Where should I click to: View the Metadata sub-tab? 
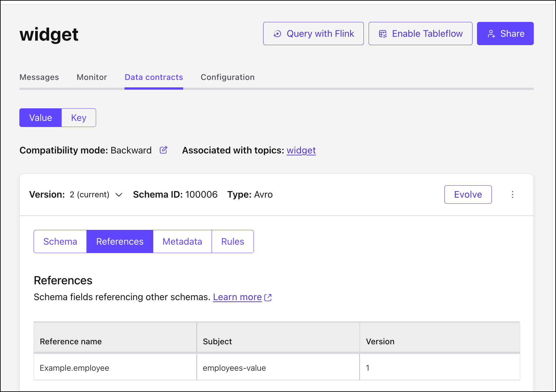[x=182, y=241]
